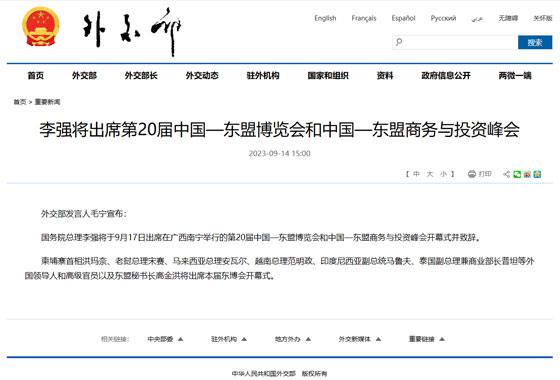This screenshot has width=560, height=380.
Task: Click the article headline about 李强
Action: [279, 129]
